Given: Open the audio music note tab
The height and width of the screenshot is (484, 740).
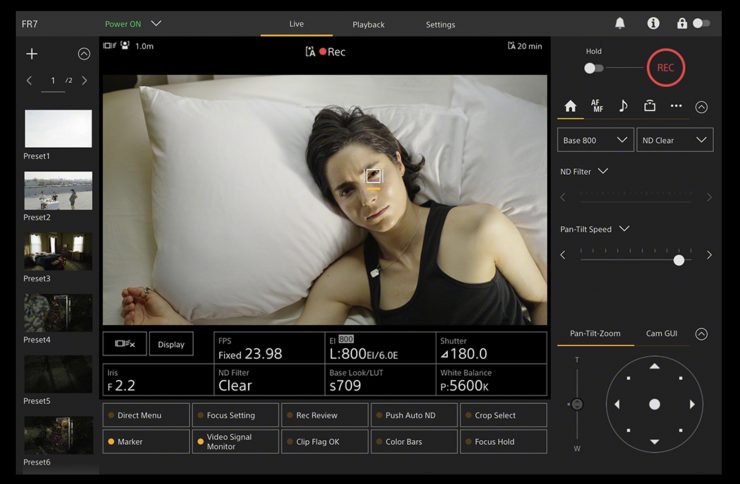Looking at the screenshot, I should click(623, 106).
